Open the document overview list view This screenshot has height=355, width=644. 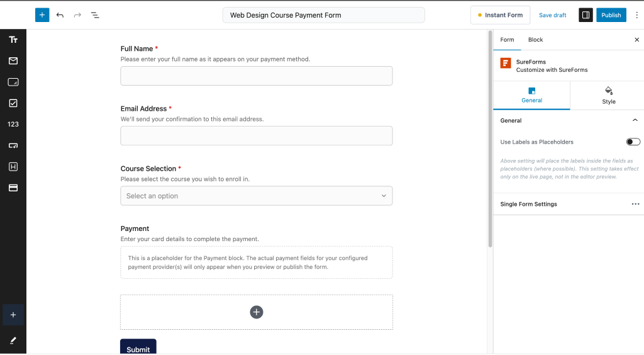(95, 15)
